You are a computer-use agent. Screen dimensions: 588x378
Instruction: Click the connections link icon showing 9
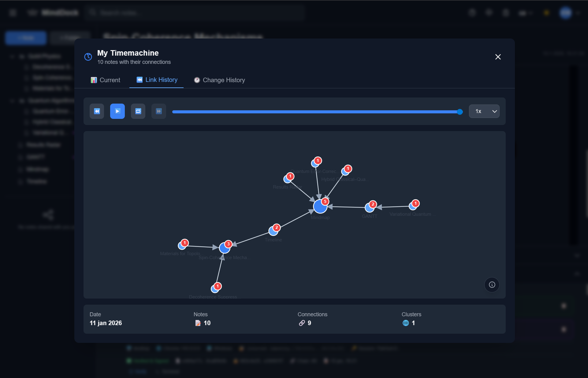pos(302,323)
